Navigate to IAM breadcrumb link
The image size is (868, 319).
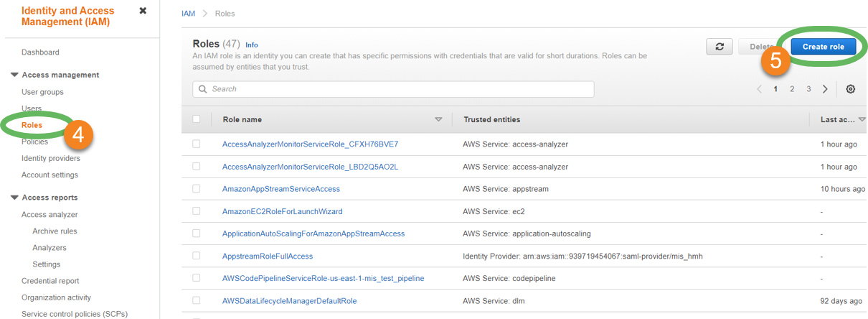tap(188, 14)
